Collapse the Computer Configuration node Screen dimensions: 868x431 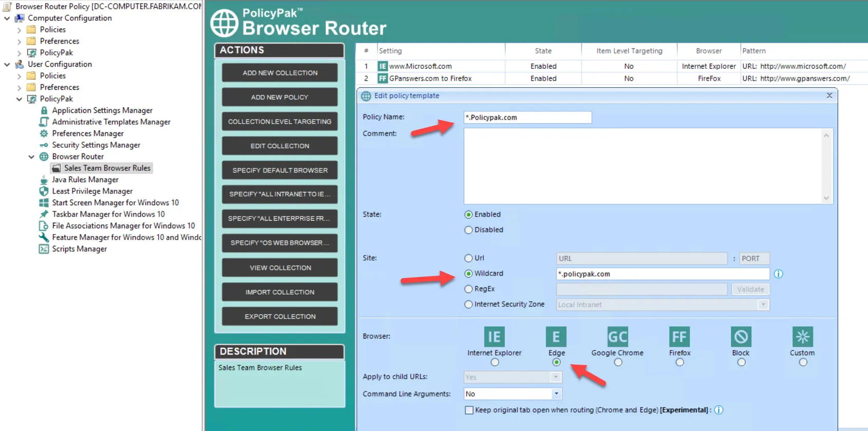tap(7, 18)
